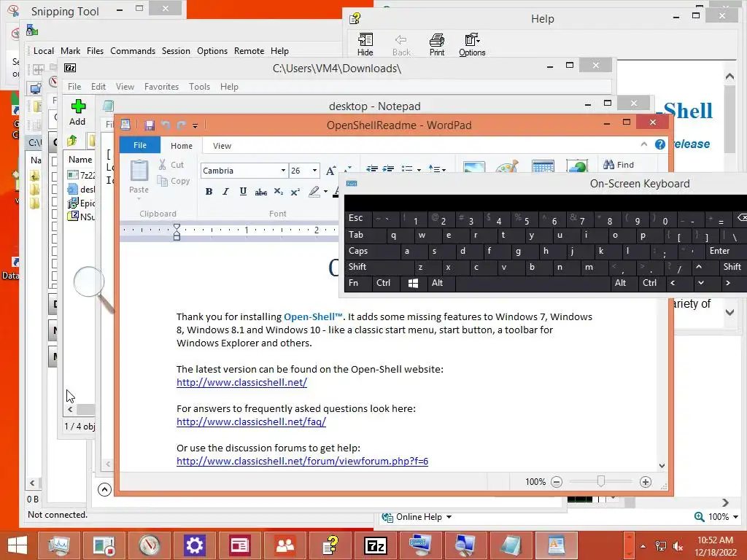The image size is (747, 560).
Task: Click the Name column header in 7-Zip
Action: pos(80,160)
